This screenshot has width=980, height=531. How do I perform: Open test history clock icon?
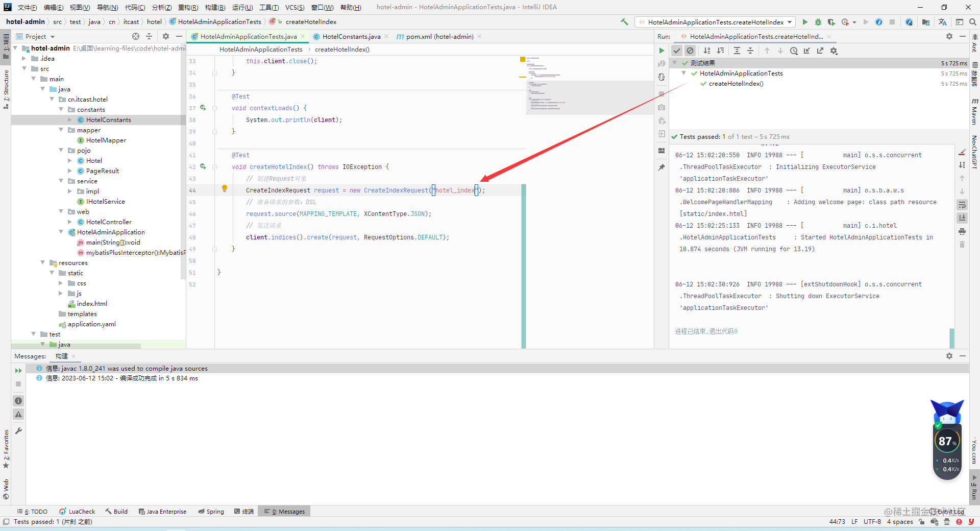[x=794, y=51]
